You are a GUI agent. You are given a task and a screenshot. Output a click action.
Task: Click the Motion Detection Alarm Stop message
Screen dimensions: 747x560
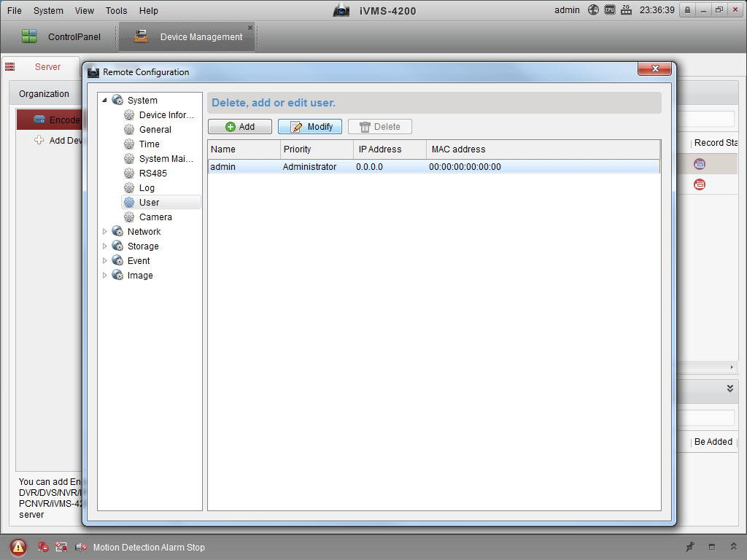pyautogui.click(x=149, y=547)
